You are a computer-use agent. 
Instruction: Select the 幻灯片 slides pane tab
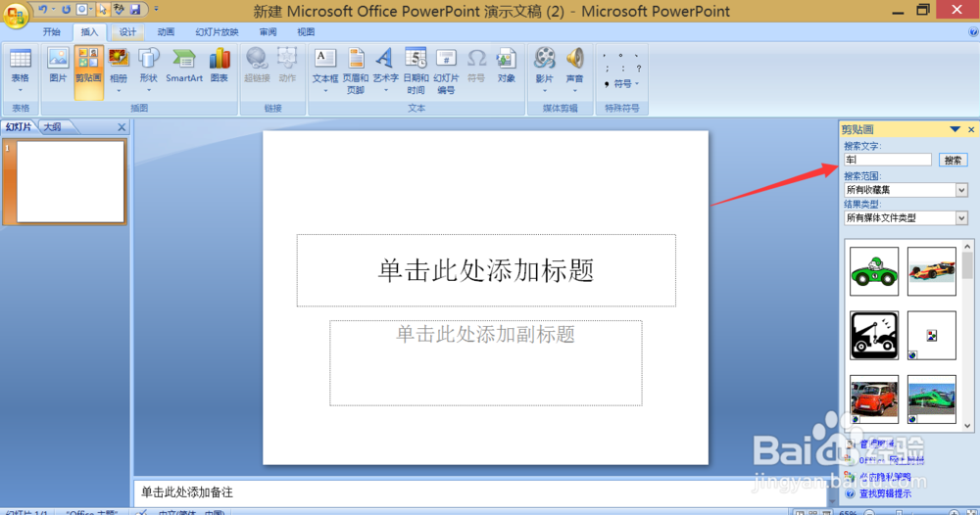(x=19, y=126)
